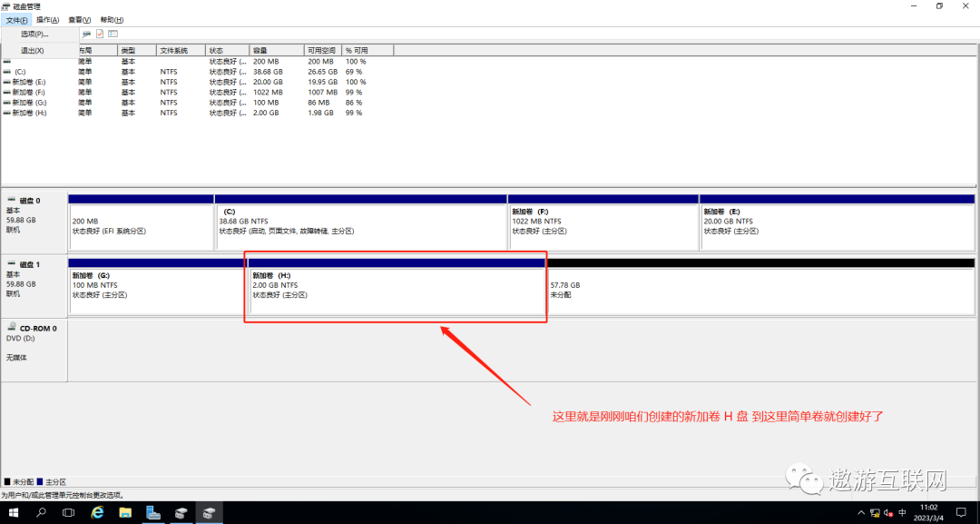Select the (C:) 38.68 GB NTFS partition
The image size is (980, 524).
pos(360,222)
